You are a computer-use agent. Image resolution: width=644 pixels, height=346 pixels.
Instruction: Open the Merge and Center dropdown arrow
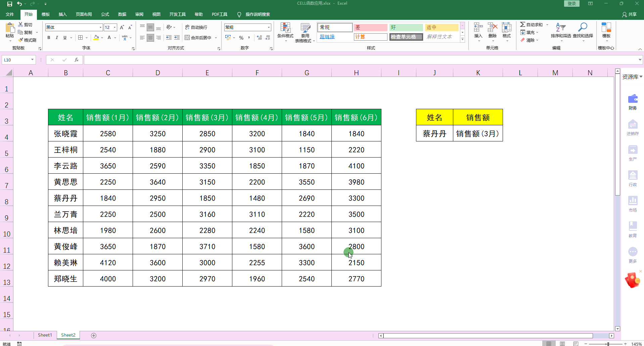[x=216, y=38]
